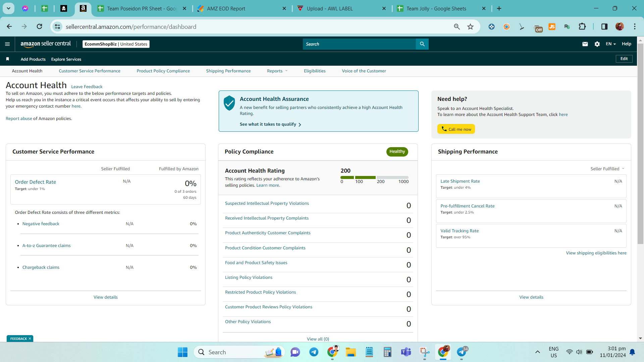Show hidden icons in the system tray
The image size is (644, 362).
537,352
